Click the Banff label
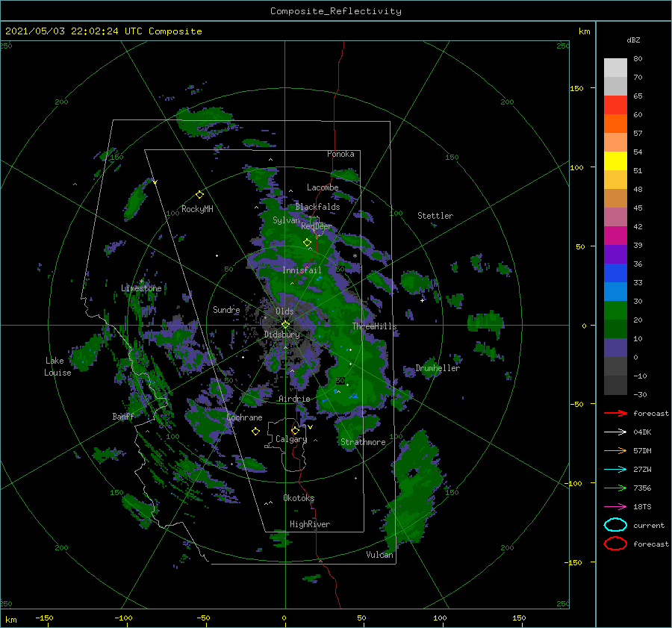 click(123, 417)
